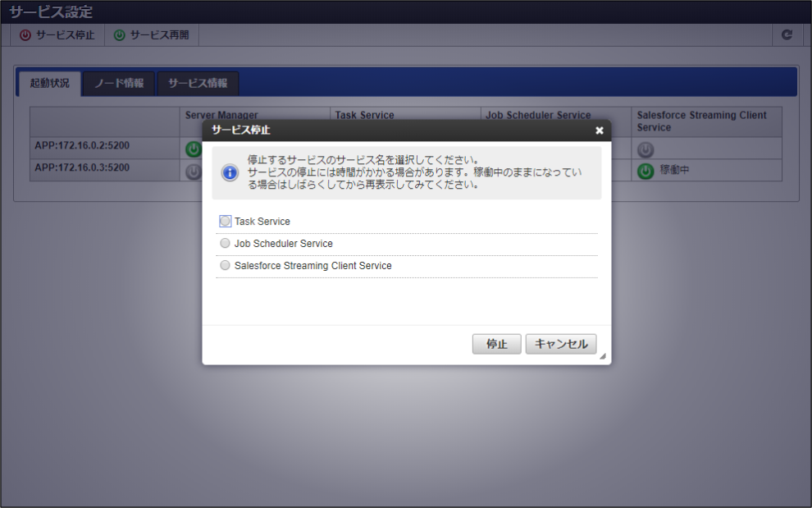Click the 停止 button in dialog
This screenshot has width=812, height=508.
496,344
